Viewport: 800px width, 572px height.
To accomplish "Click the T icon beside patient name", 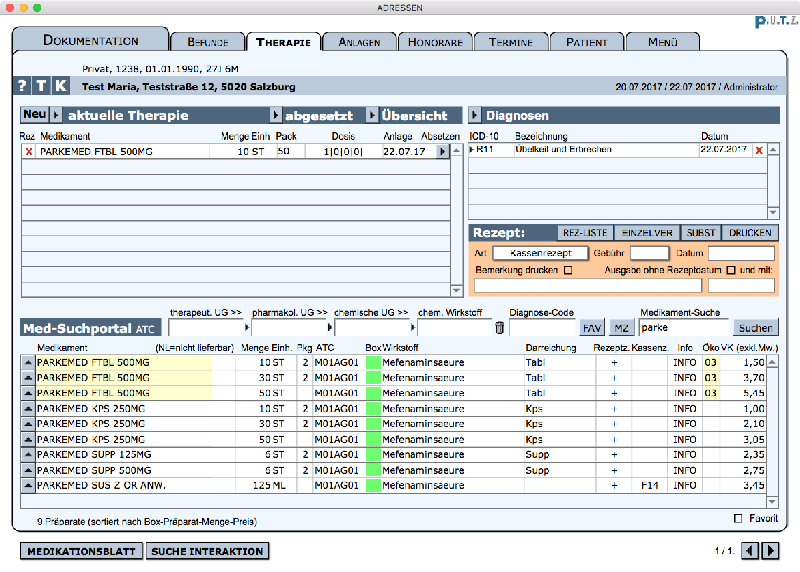I will coord(41,86).
